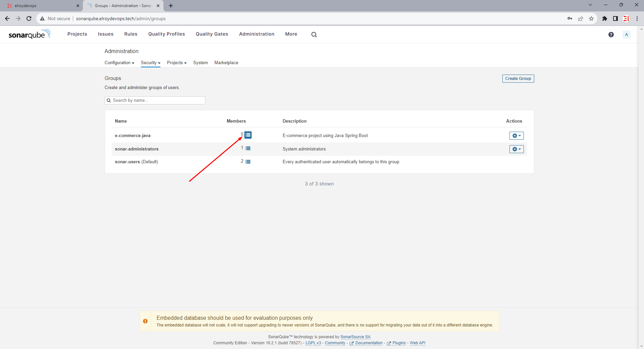Close the Groups Administration tab

[x=158, y=6]
